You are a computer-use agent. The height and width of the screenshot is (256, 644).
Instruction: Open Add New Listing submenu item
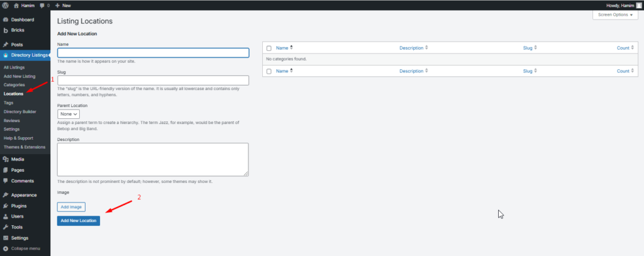[x=19, y=76]
